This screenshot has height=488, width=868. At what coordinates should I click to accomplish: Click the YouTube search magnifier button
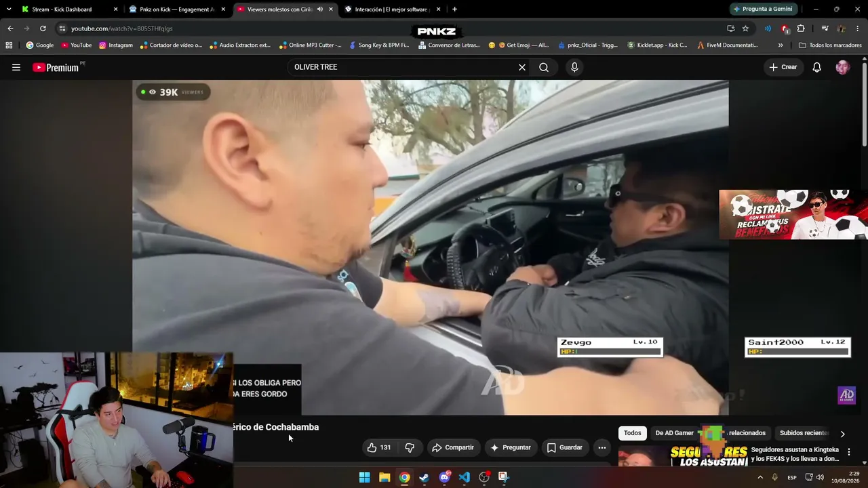(544, 67)
